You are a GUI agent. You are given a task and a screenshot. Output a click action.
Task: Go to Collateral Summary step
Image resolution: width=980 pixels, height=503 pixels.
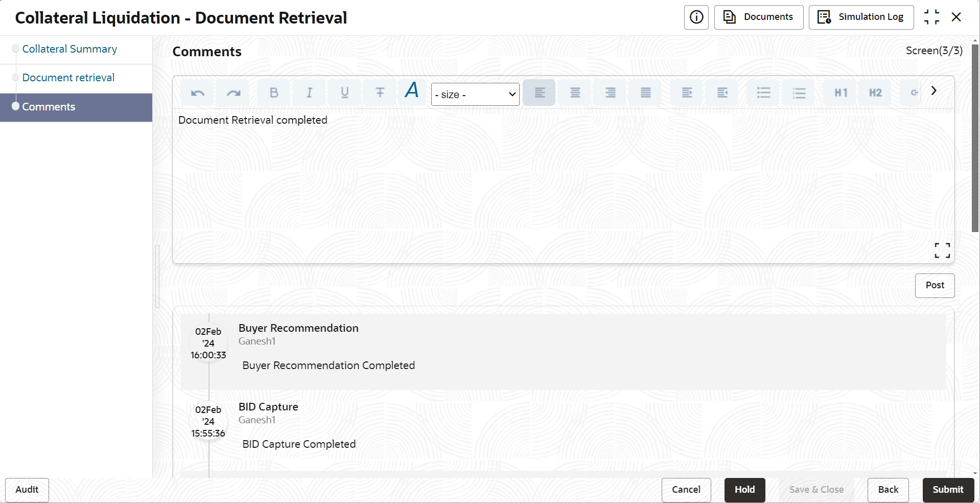tap(69, 49)
